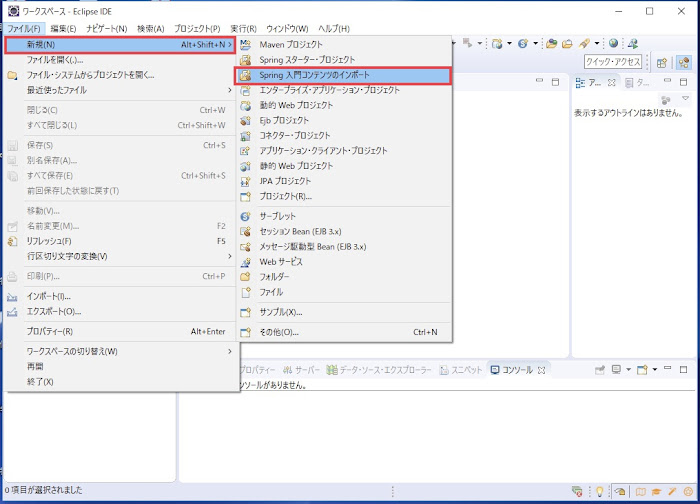This screenshot has width=700, height=504.
Task: Click the red error status bar icon
Action: click(577, 492)
